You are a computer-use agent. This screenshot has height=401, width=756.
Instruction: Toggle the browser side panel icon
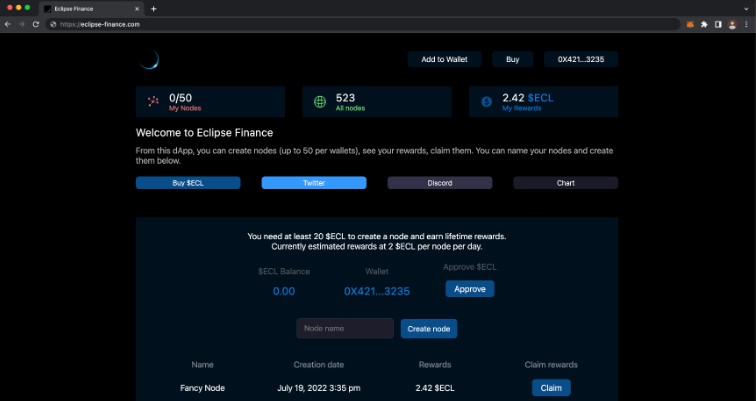tap(717, 24)
